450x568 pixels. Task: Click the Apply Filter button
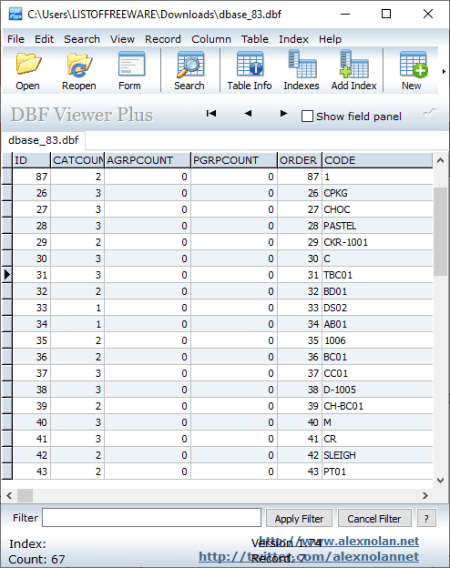tap(299, 518)
